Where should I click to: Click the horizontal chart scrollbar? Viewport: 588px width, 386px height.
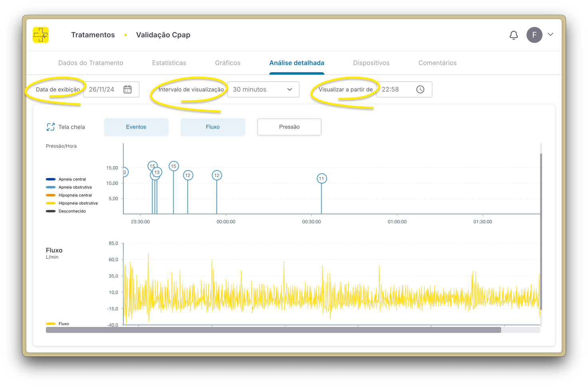[x=273, y=330]
